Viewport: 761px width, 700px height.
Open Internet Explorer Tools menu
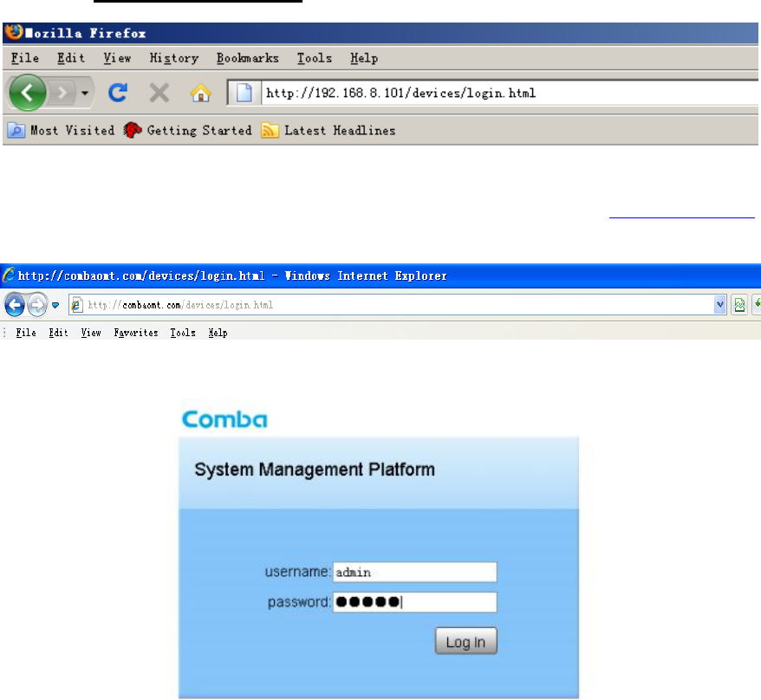pyautogui.click(x=183, y=333)
